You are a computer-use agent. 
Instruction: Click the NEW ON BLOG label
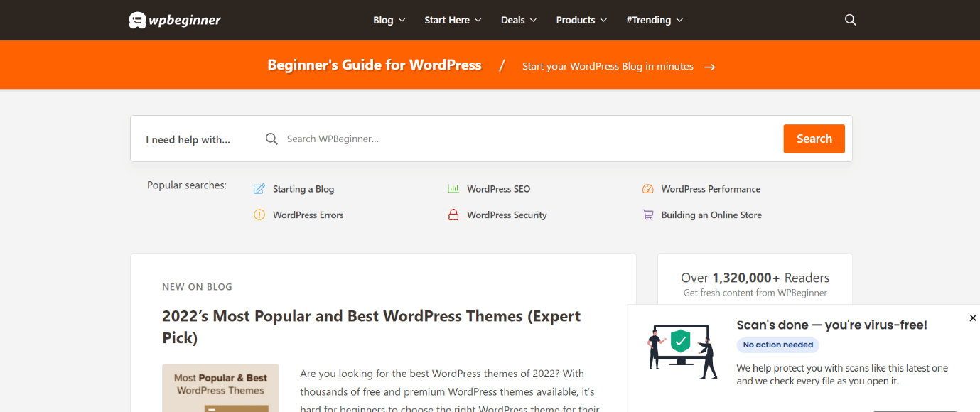(x=197, y=287)
